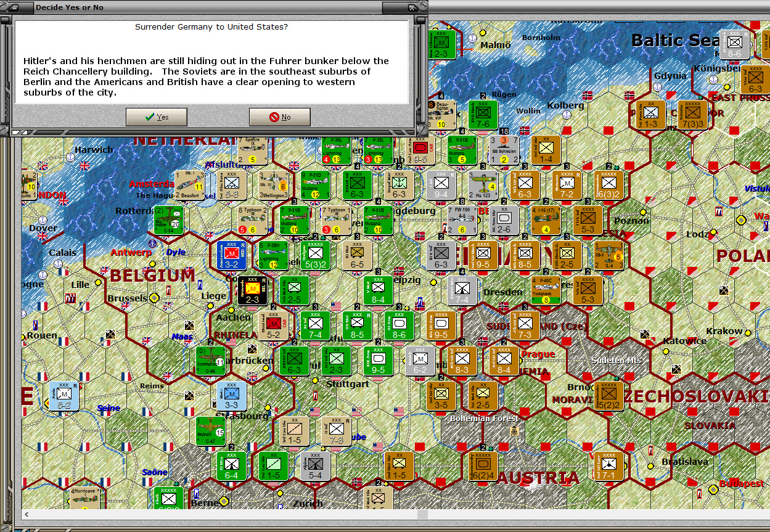Decline surrender with the No button

tap(279, 117)
